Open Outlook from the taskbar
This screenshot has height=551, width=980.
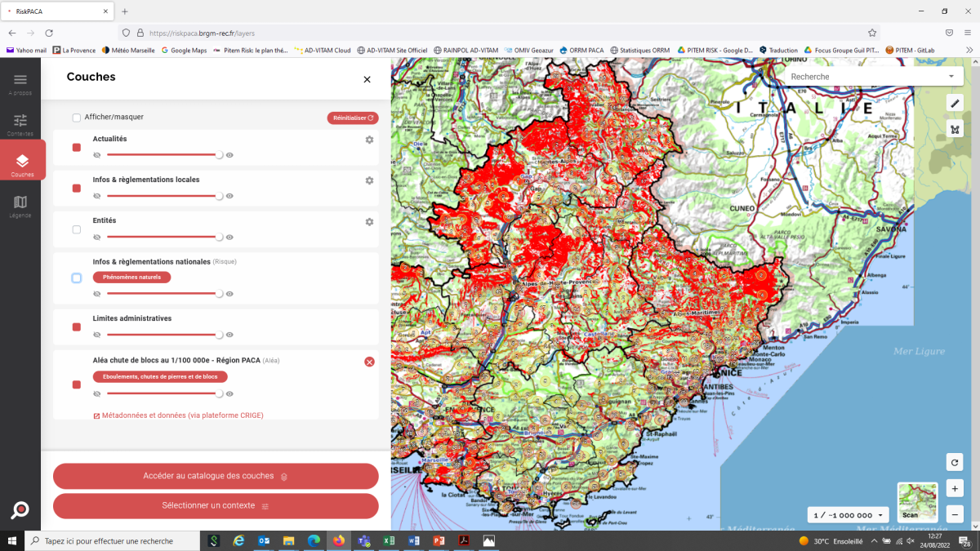[264, 540]
